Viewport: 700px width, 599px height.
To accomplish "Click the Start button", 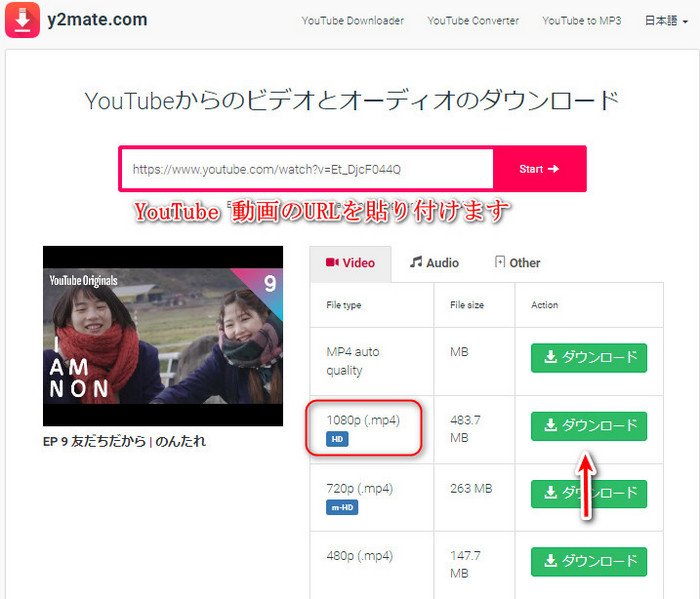I will click(x=539, y=169).
